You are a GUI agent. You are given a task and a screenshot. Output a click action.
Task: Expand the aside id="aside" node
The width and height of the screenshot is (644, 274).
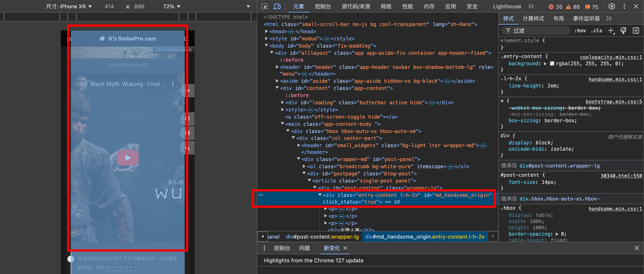[277, 81]
